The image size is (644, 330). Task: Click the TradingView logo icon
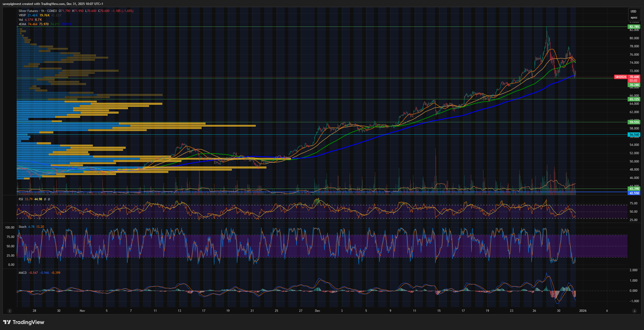pyautogui.click(x=7, y=322)
